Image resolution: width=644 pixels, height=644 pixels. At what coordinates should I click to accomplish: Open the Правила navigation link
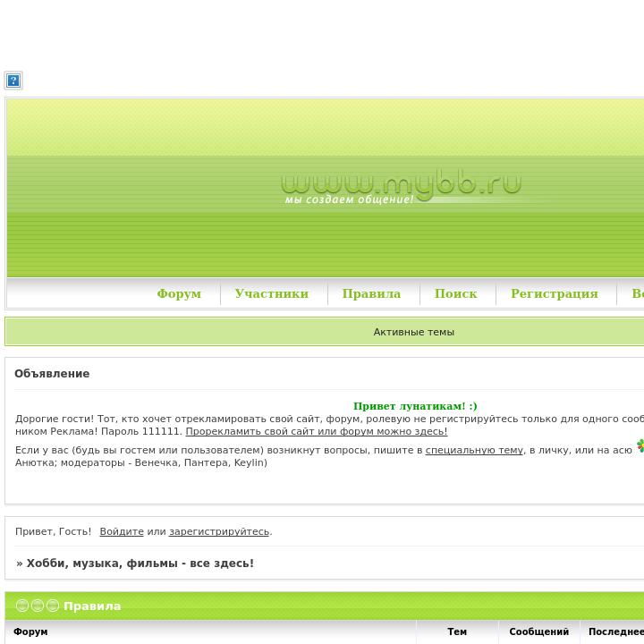coord(371,293)
